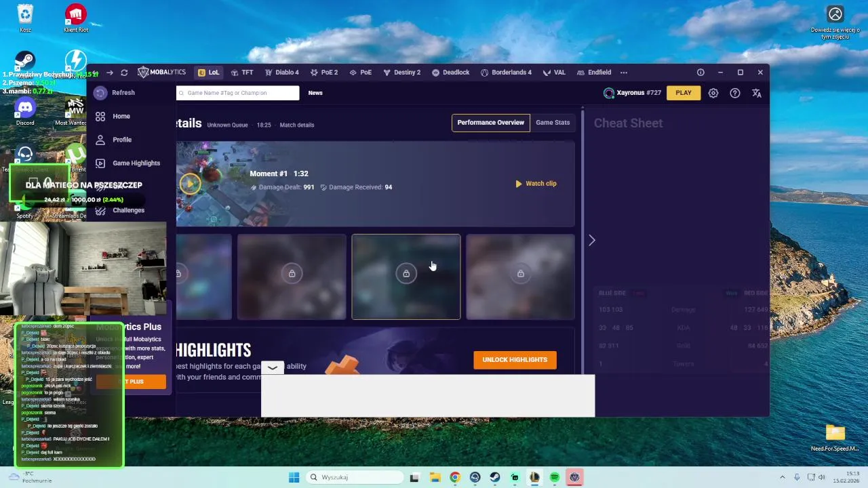Image resolution: width=868 pixels, height=488 pixels.
Task: Open the News link
Action: pyautogui.click(x=315, y=93)
